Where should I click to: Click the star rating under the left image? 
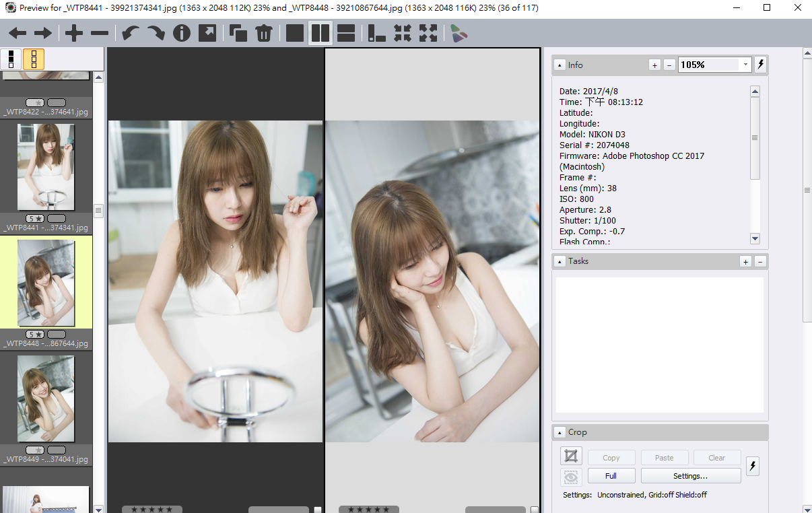point(151,510)
